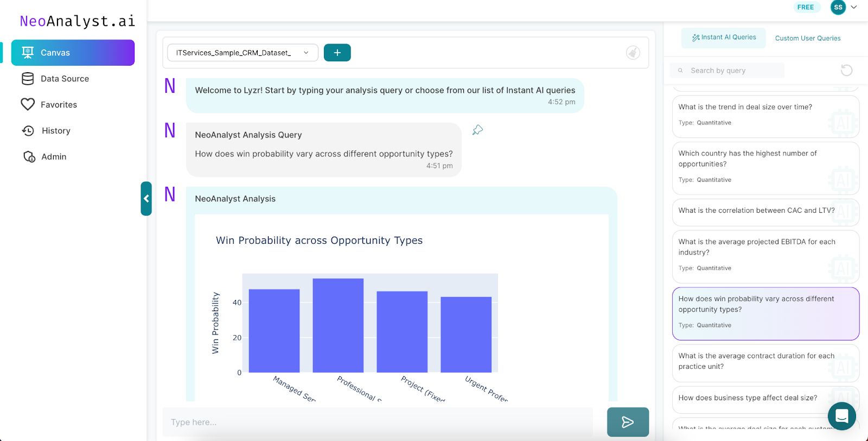Image resolution: width=868 pixels, height=441 pixels.
Task: Click the refresh queries icon
Action: [846, 70]
